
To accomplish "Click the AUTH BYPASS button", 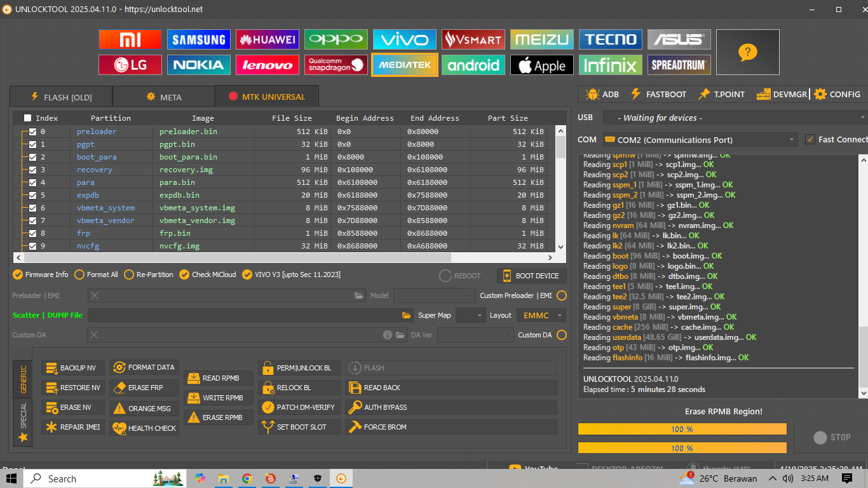I will click(451, 407).
